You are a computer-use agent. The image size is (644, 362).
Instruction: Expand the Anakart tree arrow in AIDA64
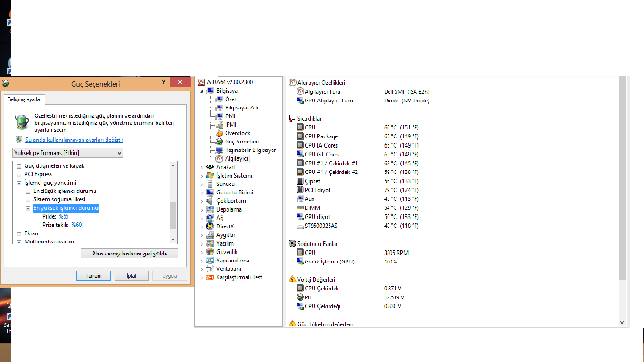tap(202, 167)
